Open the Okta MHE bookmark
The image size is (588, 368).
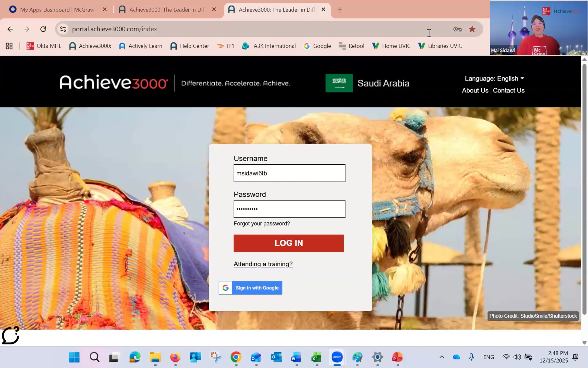click(x=44, y=46)
